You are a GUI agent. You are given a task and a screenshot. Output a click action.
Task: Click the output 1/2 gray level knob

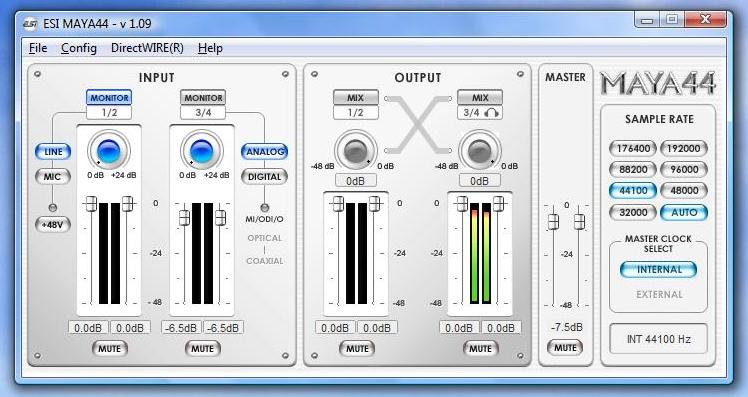point(356,151)
